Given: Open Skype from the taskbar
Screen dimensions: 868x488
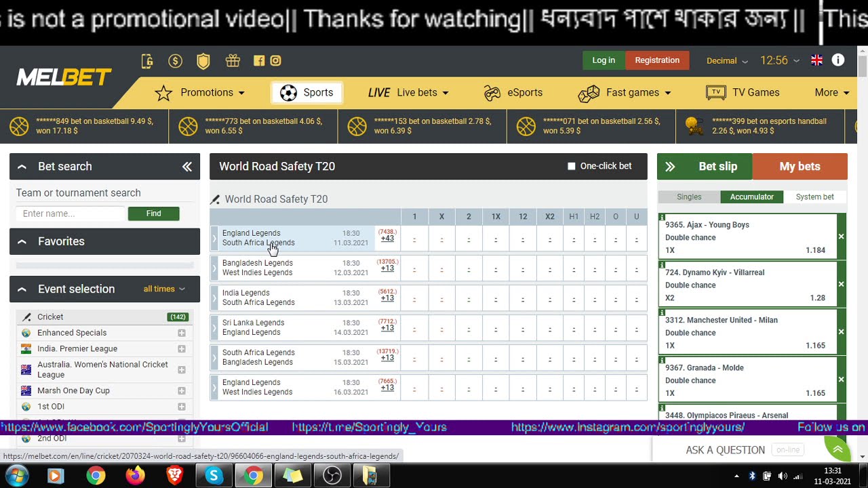Looking at the screenshot, I should click(x=214, y=476).
